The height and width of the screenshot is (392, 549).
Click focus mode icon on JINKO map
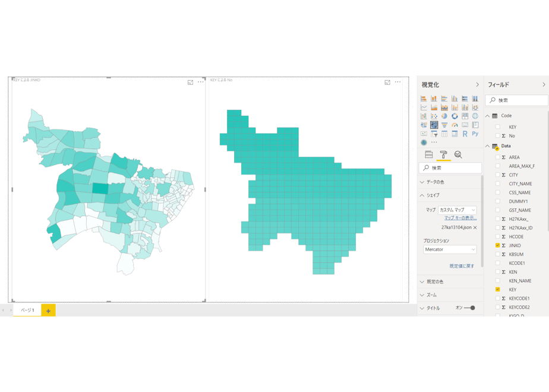pos(190,82)
